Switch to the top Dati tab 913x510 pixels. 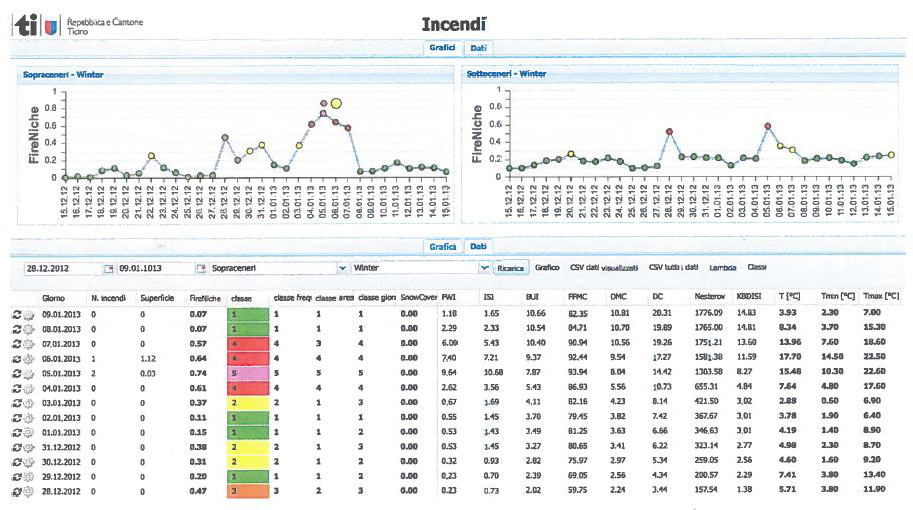tap(479, 48)
